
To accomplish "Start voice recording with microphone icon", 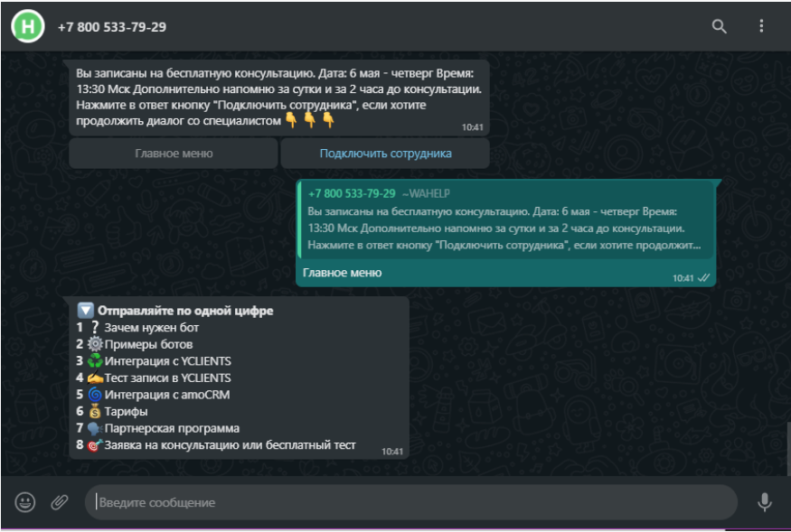I will pyautogui.click(x=765, y=502).
